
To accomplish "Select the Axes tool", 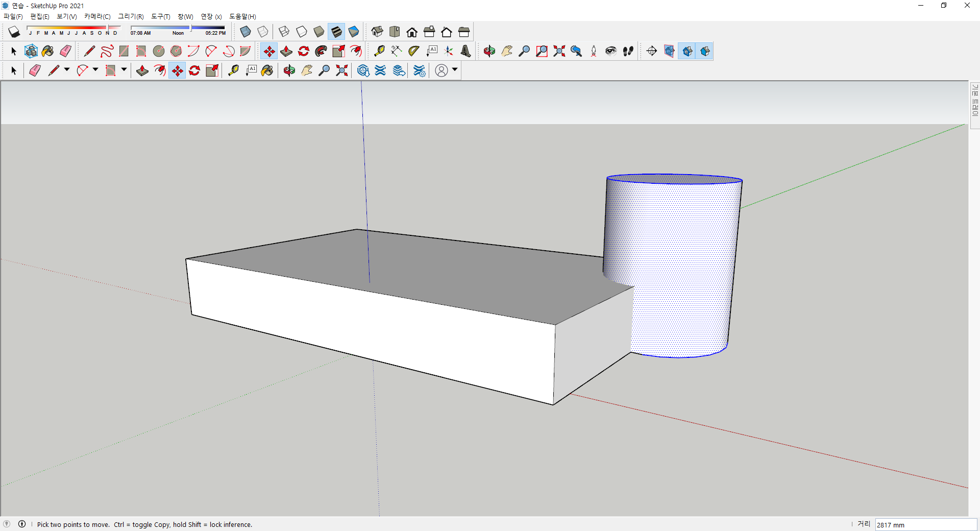I will click(449, 51).
